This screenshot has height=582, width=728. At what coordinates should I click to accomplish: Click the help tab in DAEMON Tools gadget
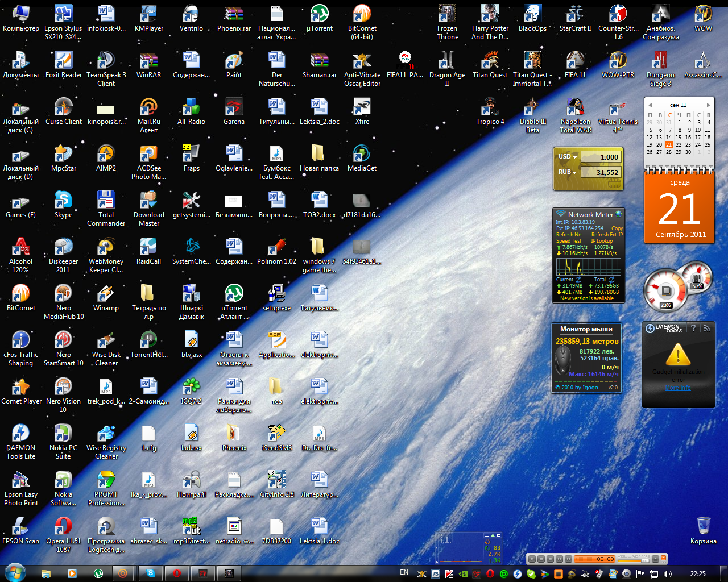(x=693, y=328)
